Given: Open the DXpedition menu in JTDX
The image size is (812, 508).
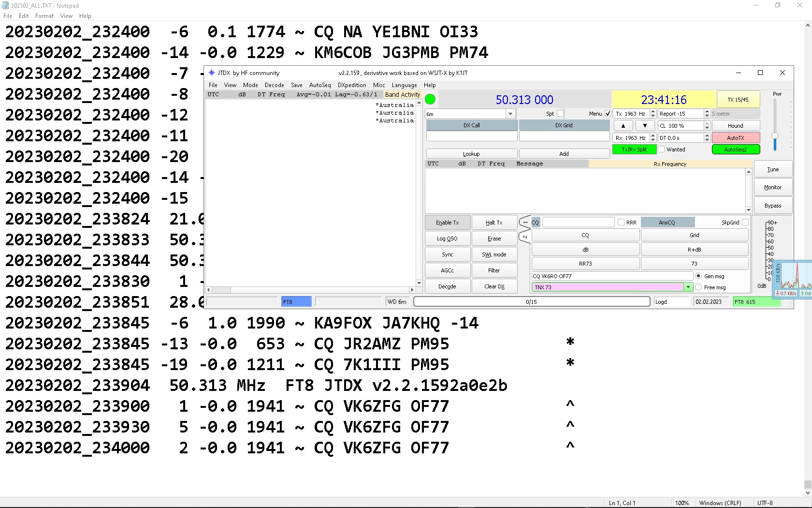Looking at the screenshot, I should 352,85.
